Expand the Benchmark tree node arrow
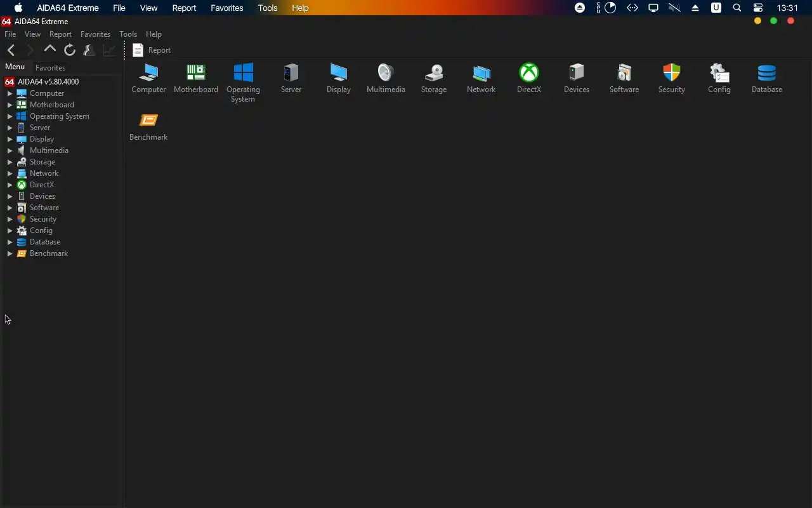The image size is (812, 508). (x=10, y=253)
